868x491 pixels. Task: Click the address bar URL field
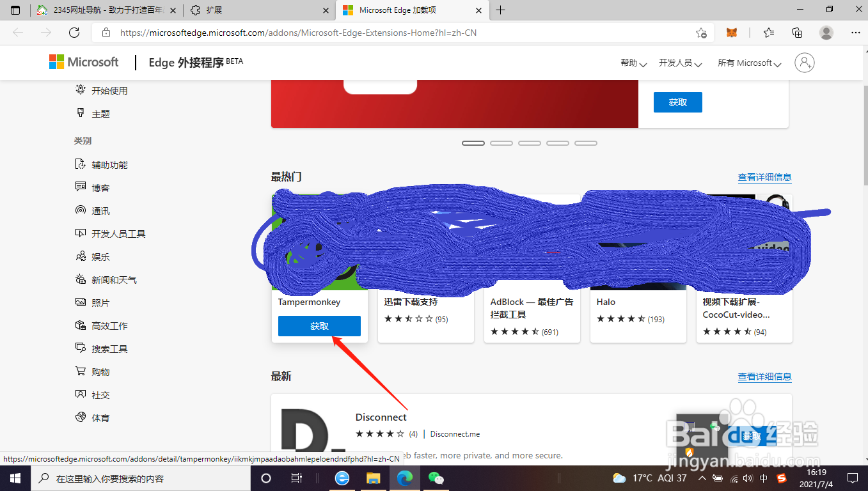[403, 33]
